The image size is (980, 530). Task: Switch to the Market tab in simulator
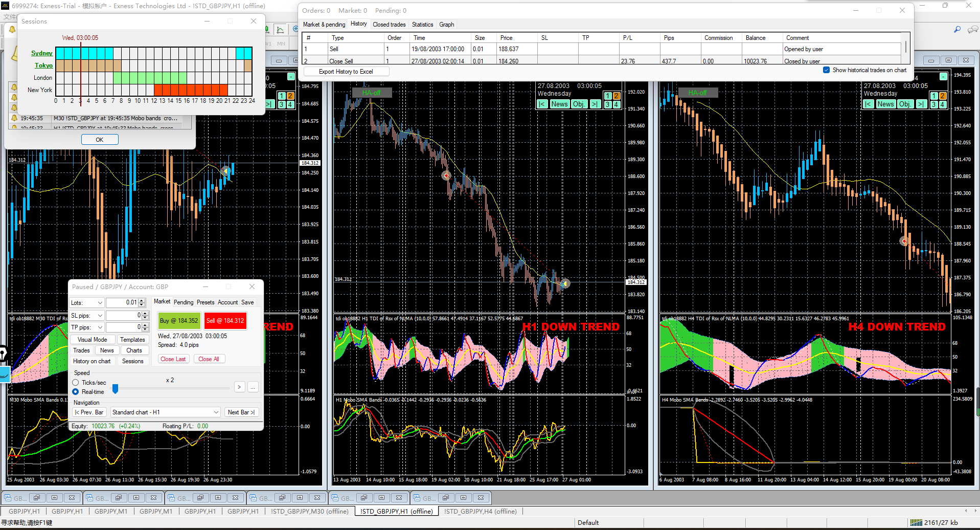point(162,302)
